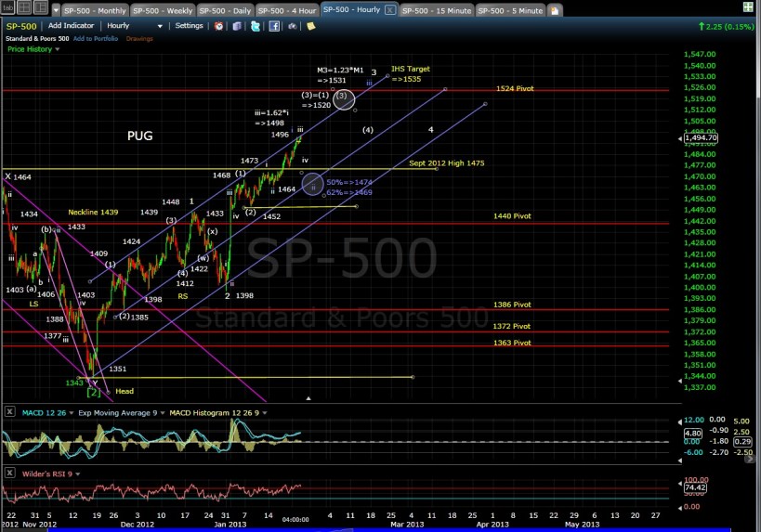Image resolution: width=761 pixels, height=532 pixels.
Task: Share chart via Twitter icon
Action: coord(256,26)
